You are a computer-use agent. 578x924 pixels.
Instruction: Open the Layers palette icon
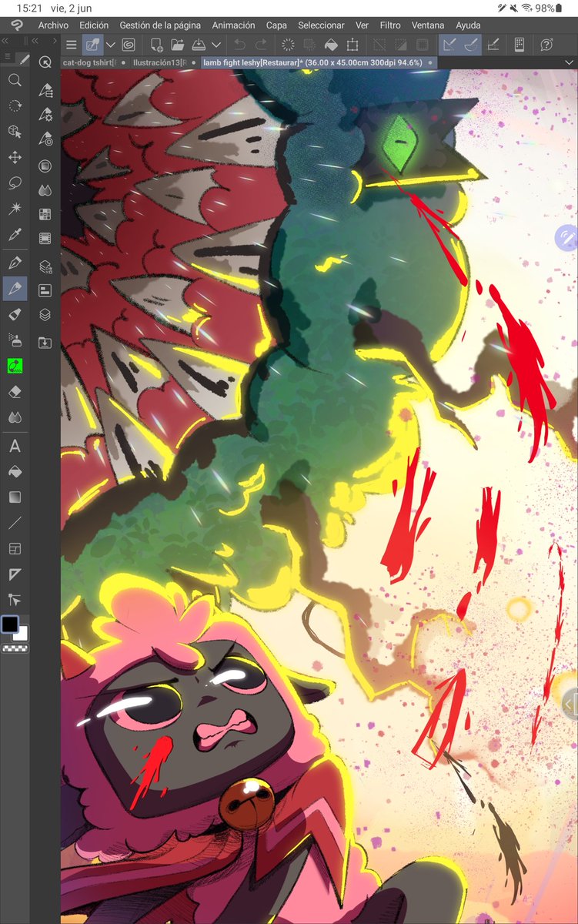tap(45, 315)
